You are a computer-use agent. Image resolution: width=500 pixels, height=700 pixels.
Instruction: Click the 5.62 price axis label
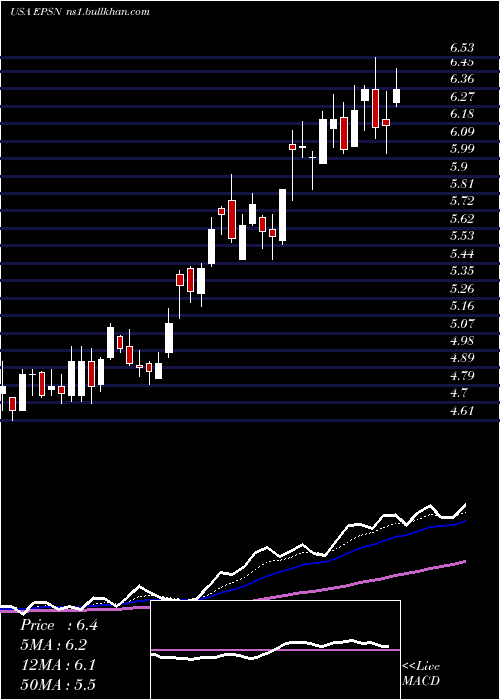462,219
